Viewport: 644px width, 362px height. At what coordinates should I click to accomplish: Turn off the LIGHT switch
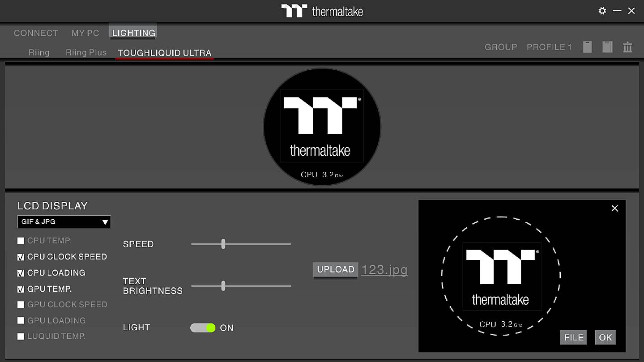(202, 328)
